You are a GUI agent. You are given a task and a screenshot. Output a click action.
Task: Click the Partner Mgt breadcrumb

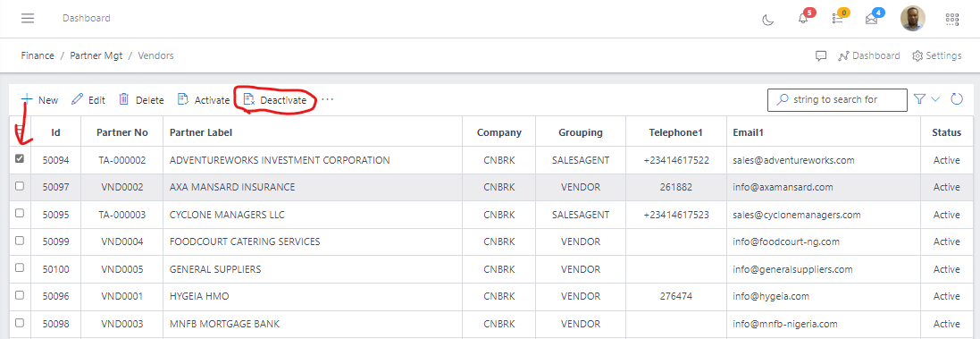[96, 55]
